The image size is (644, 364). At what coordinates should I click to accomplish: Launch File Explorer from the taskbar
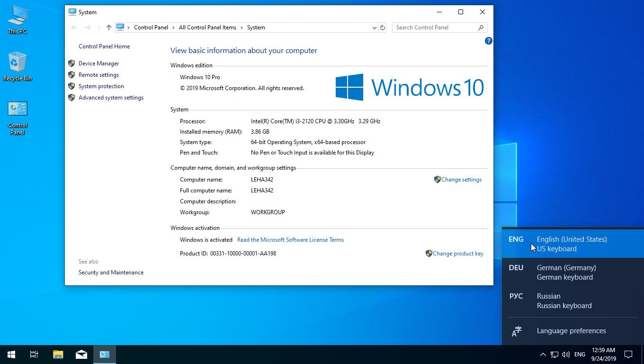[58, 354]
